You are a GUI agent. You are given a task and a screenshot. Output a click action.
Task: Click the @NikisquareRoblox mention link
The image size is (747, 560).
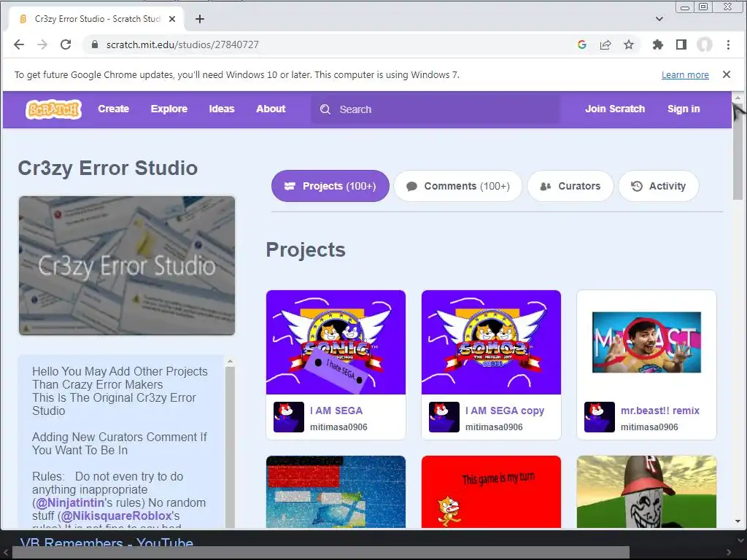pos(116,516)
